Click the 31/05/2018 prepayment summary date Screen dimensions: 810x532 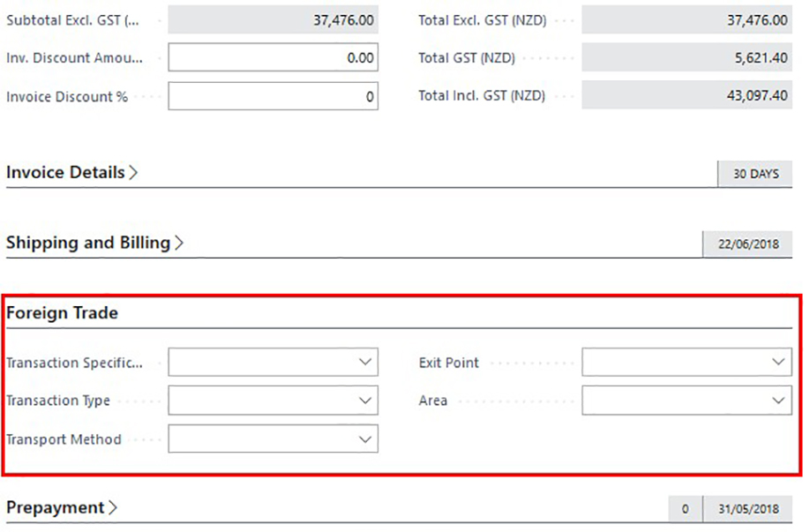click(x=747, y=509)
